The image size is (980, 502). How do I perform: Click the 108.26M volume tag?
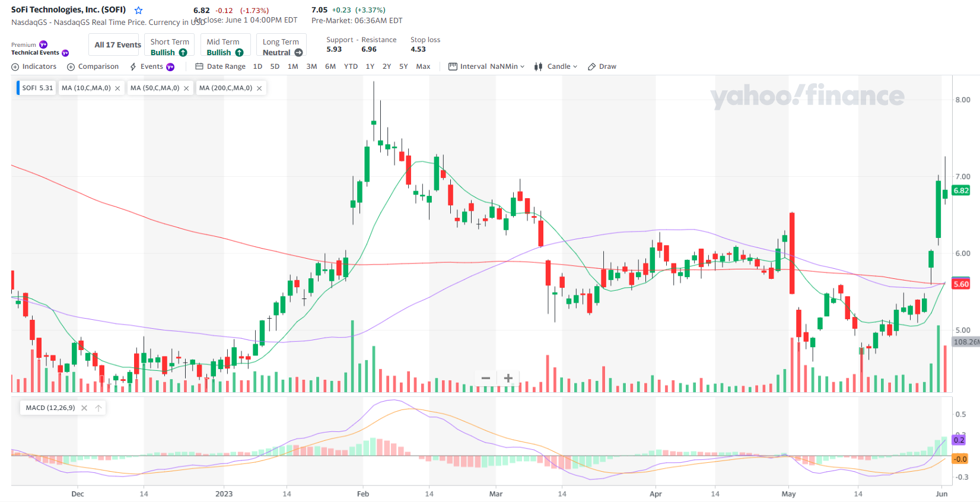click(x=966, y=342)
